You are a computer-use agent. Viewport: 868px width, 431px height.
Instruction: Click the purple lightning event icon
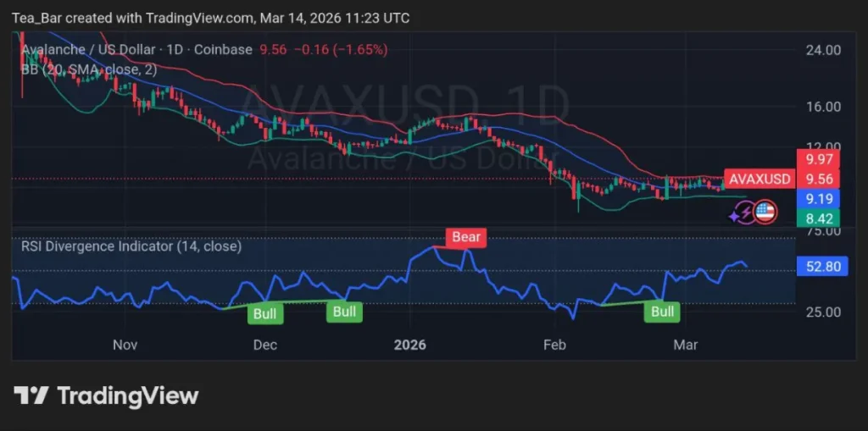tap(742, 213)
